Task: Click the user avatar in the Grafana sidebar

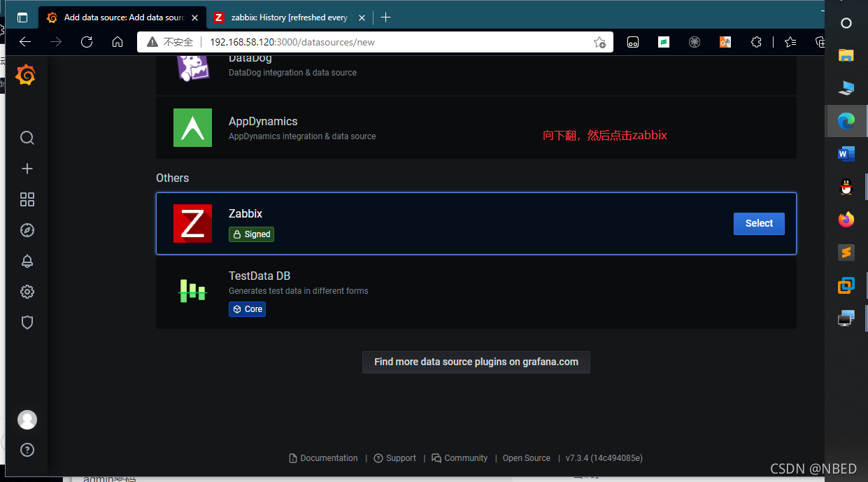Action: point(27,420)
